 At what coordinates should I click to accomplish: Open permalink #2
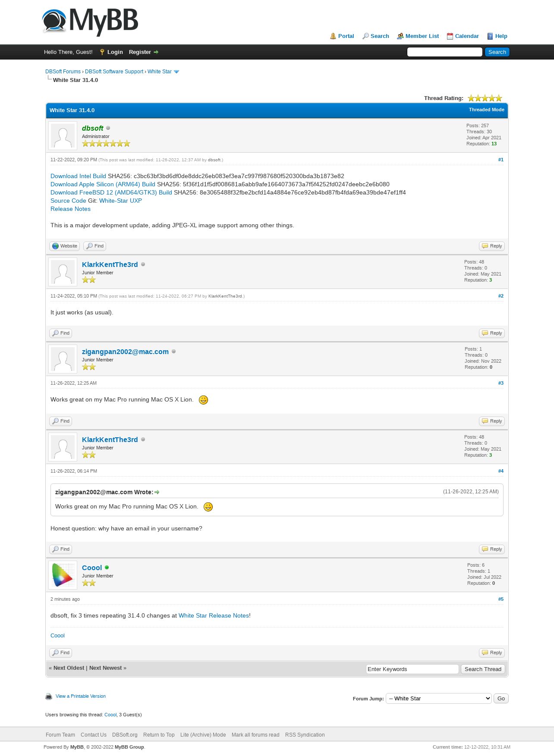tap(500, 296)
